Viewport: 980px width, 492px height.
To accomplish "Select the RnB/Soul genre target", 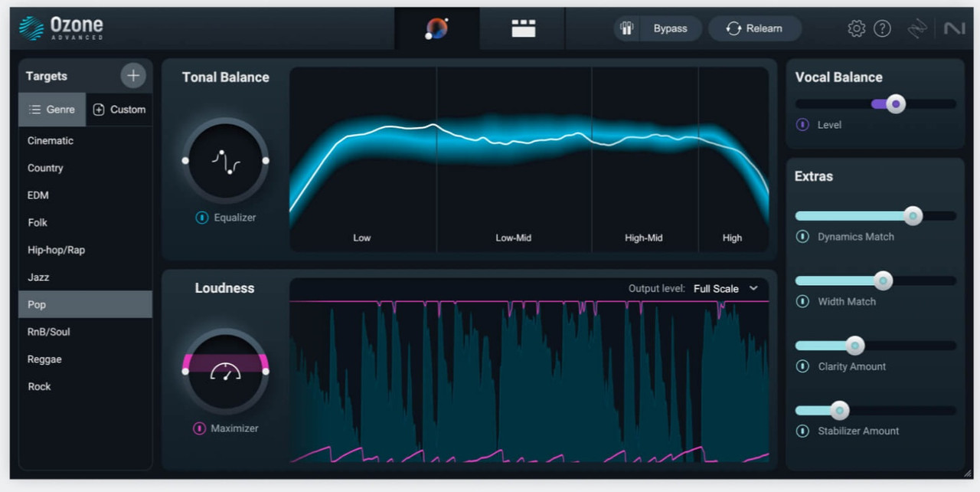I will click(x=85, y=332).
